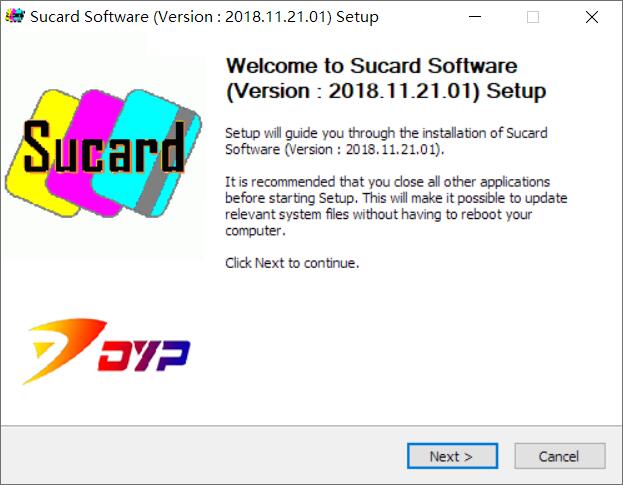The width and height of the screenshot is (623, 485).
Task: Close the setup window with X
Action: (592, 17)
